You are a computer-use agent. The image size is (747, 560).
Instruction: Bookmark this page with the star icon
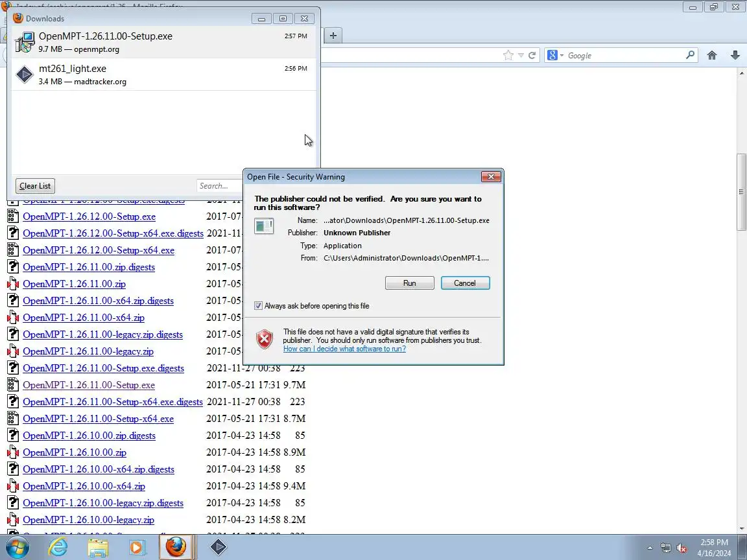(x=508, y=55)
